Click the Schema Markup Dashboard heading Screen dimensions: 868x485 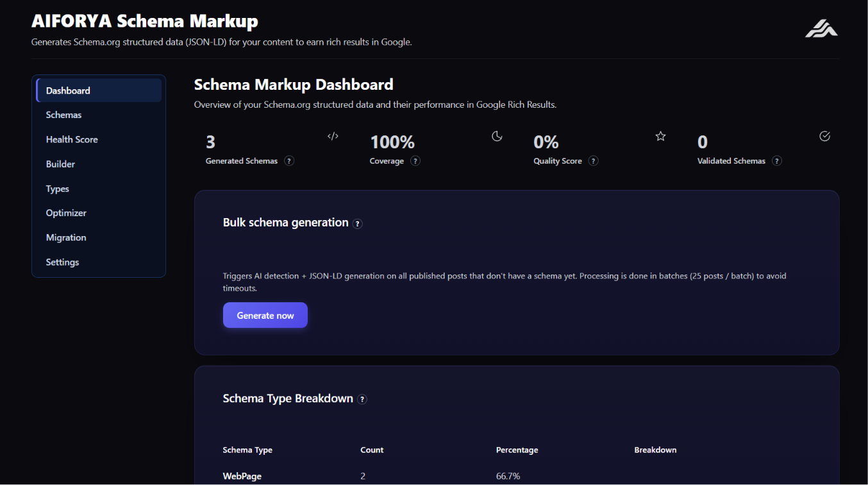pos(294,85)
